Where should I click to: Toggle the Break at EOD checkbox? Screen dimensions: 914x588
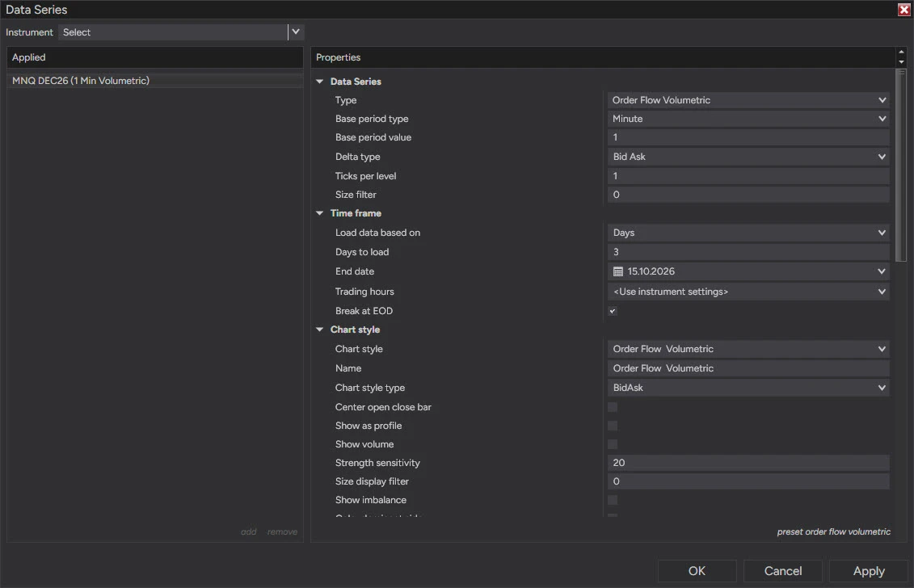click(x=613, y=311)
